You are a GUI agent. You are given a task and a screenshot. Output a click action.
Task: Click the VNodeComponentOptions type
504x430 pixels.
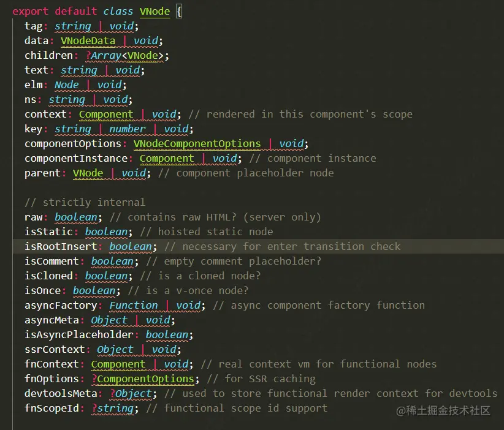(x=197, y=143)
